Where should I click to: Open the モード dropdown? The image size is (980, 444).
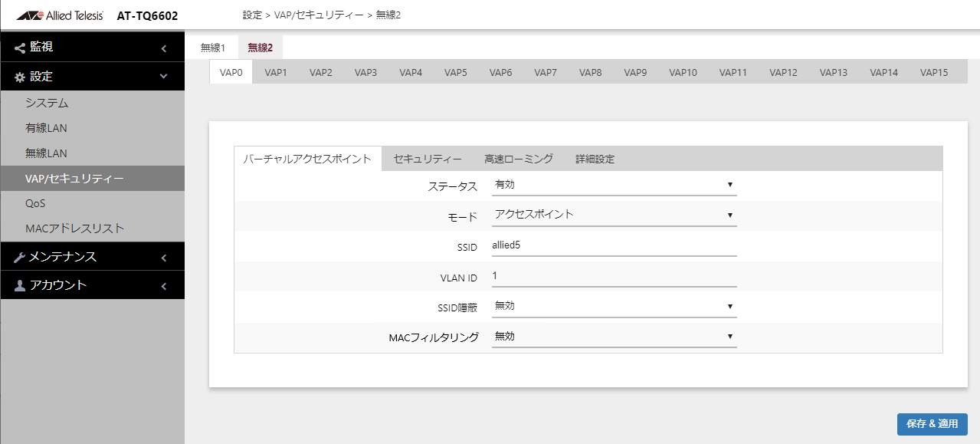tap(614, 215)
